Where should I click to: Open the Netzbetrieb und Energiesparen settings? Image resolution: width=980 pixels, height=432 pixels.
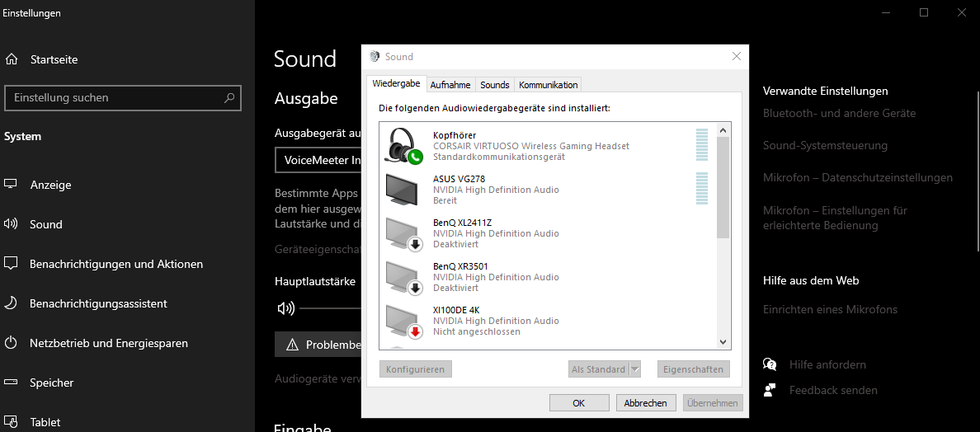108,343
